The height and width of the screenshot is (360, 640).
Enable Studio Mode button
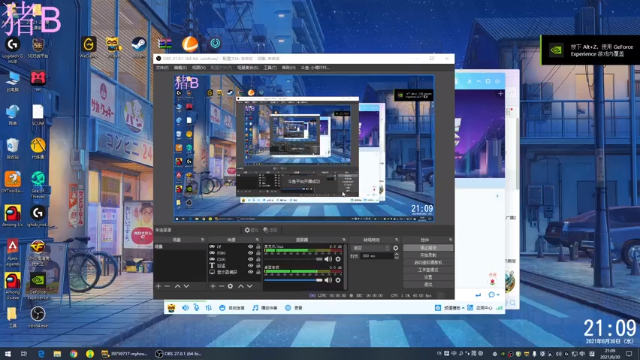coord(428,270)
